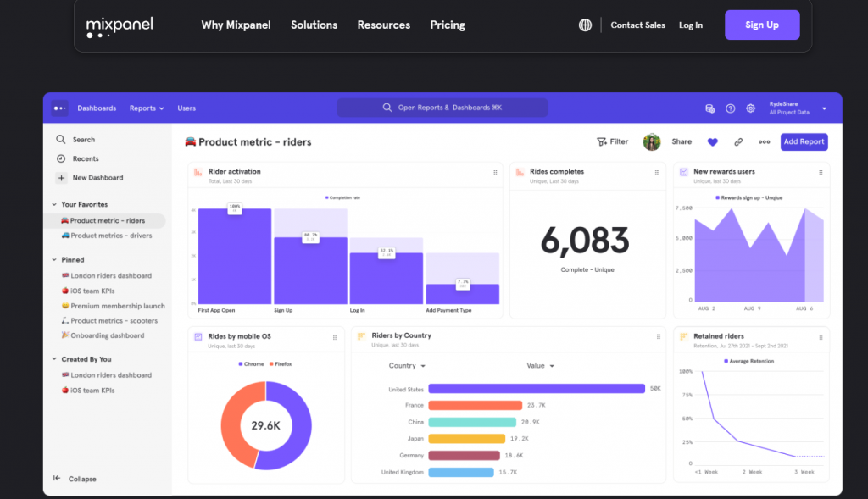
Task: Click the Share button
Action: click(682, 141)
